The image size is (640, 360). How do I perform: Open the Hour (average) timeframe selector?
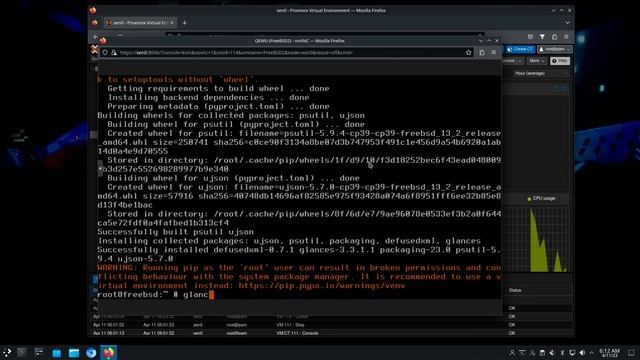coord(541,73)
